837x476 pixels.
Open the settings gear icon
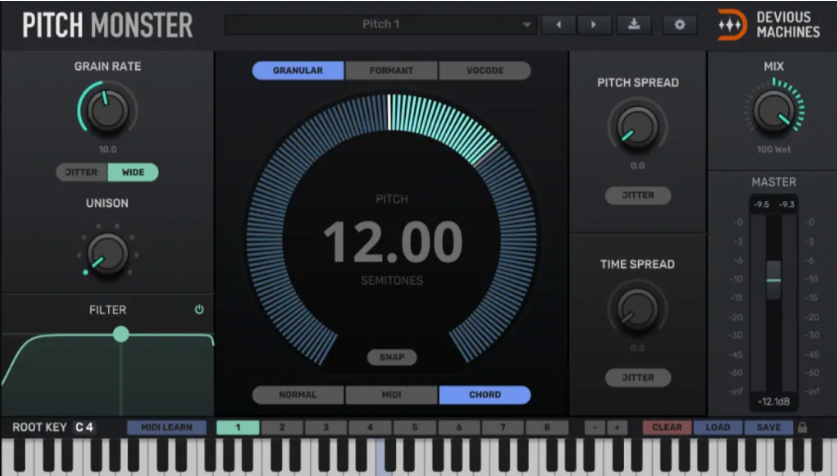coord(680,25)
